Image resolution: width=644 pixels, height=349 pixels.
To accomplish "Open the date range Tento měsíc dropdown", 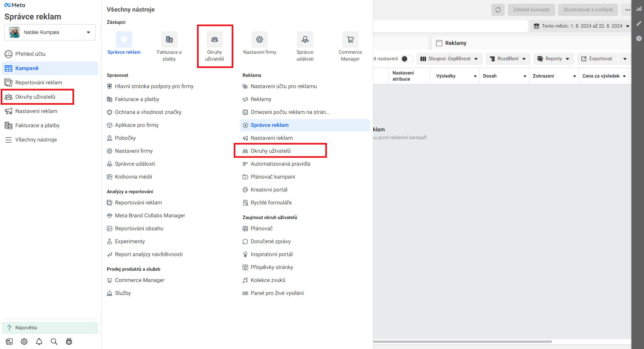I will 581,26.
